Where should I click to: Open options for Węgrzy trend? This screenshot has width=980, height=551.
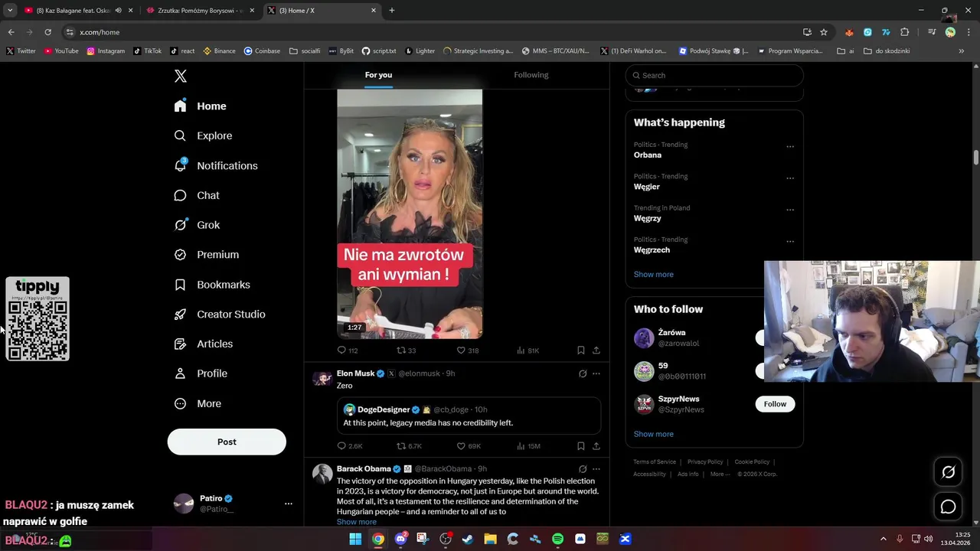click(x=790, y=210)
